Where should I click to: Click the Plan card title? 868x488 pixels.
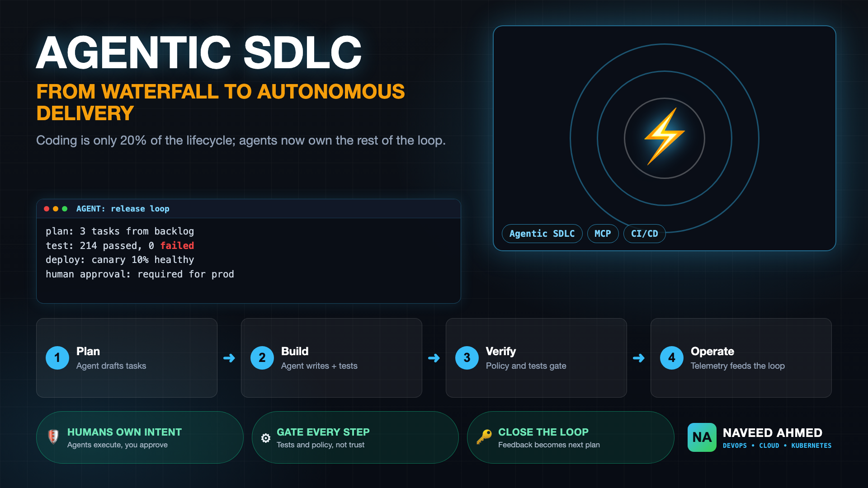click(88, 351)
